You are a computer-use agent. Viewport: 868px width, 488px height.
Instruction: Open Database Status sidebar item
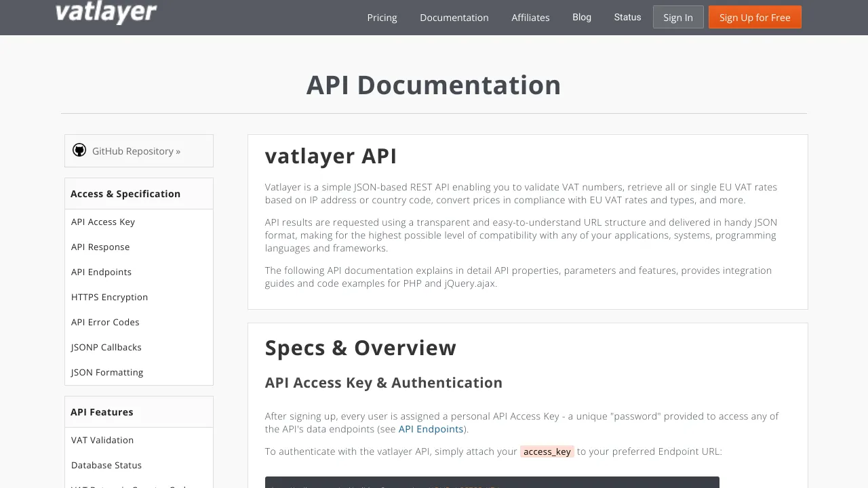(106, 465)
